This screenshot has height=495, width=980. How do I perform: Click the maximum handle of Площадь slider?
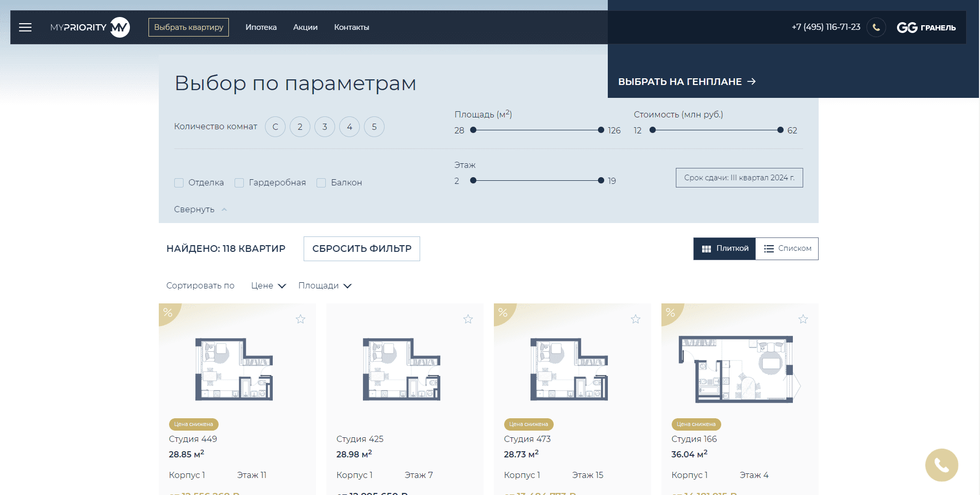coord(601,130)
